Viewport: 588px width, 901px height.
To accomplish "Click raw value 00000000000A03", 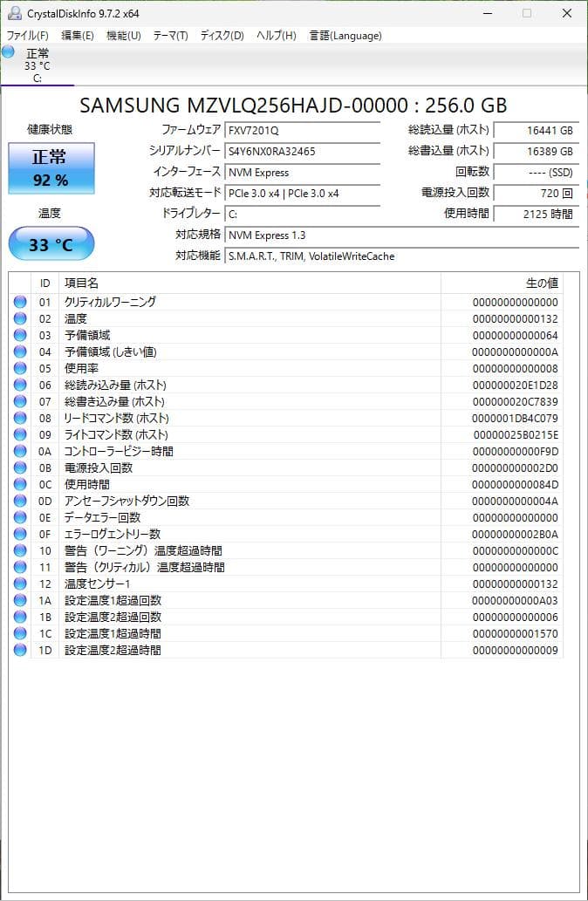I will pyautogui.click(x=515, y=600).
